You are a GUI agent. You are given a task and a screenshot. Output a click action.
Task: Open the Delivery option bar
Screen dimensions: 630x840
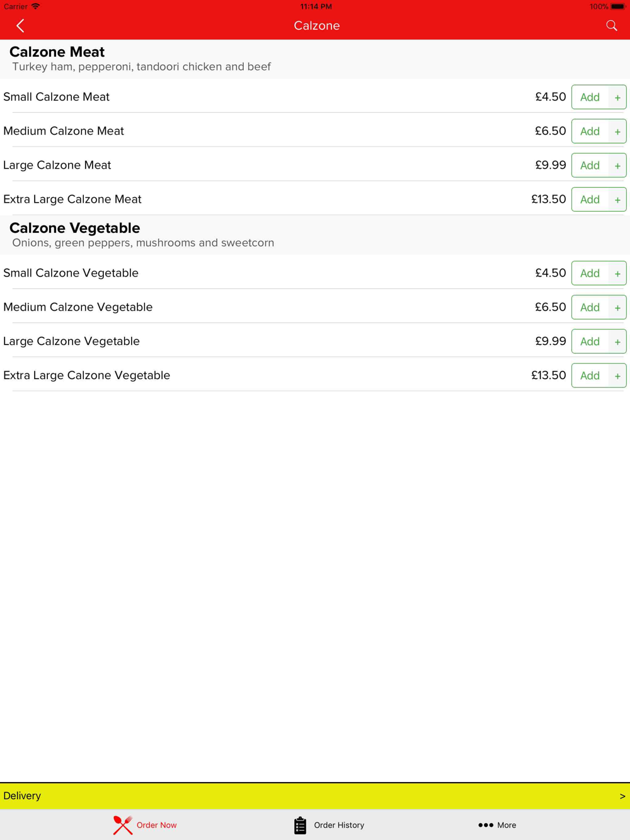point(315,796)
